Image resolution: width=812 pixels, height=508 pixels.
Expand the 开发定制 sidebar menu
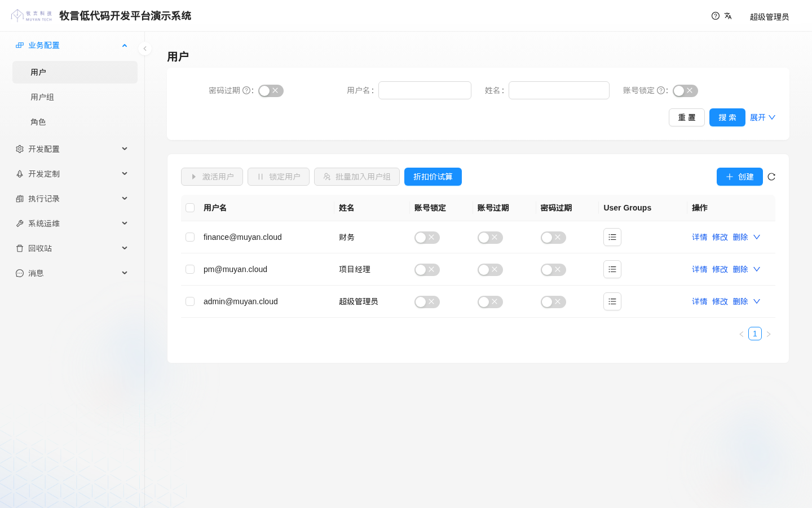[x=75, y=174]
